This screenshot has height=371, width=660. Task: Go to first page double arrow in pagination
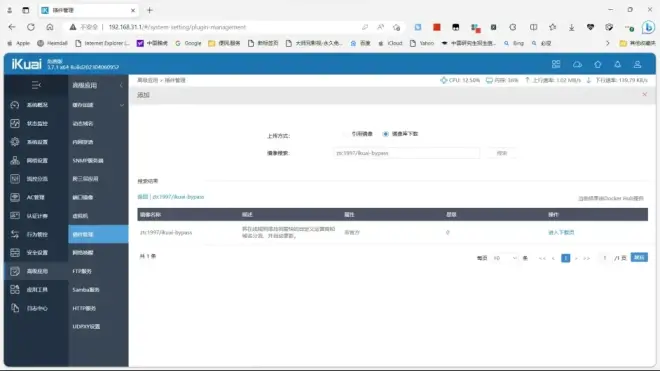click(x=542, y=258)
